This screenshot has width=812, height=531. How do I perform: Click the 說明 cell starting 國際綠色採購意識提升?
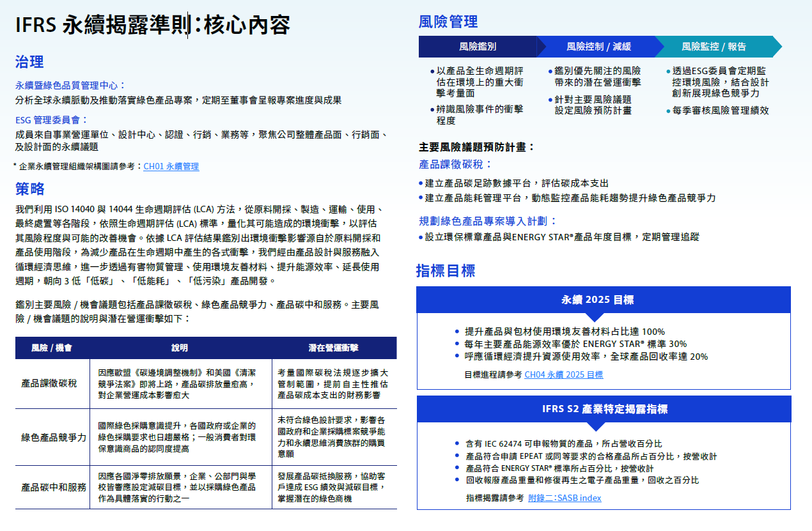(177, 437)
